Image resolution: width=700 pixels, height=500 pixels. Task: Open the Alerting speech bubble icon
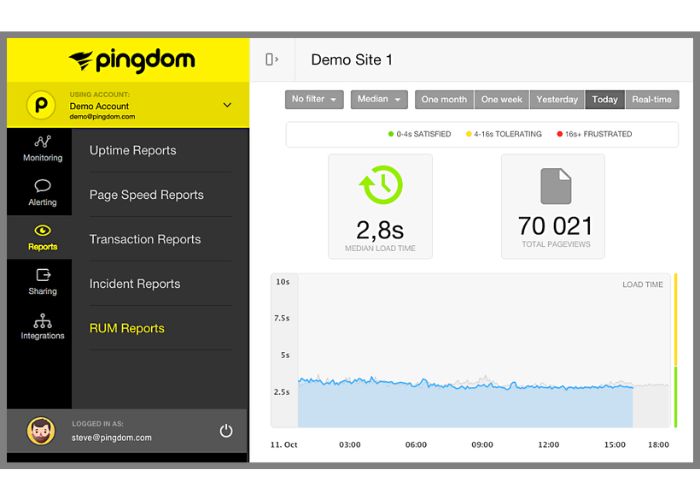pos(43,186)
